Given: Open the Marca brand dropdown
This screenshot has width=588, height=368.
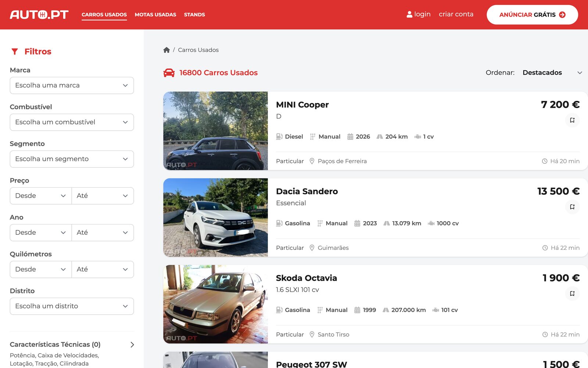Looking at the screenshot, I should coord(72,85).
